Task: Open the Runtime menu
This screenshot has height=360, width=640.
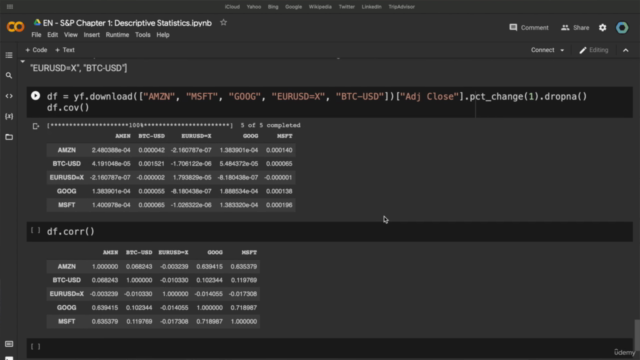Action: (117, 35)
